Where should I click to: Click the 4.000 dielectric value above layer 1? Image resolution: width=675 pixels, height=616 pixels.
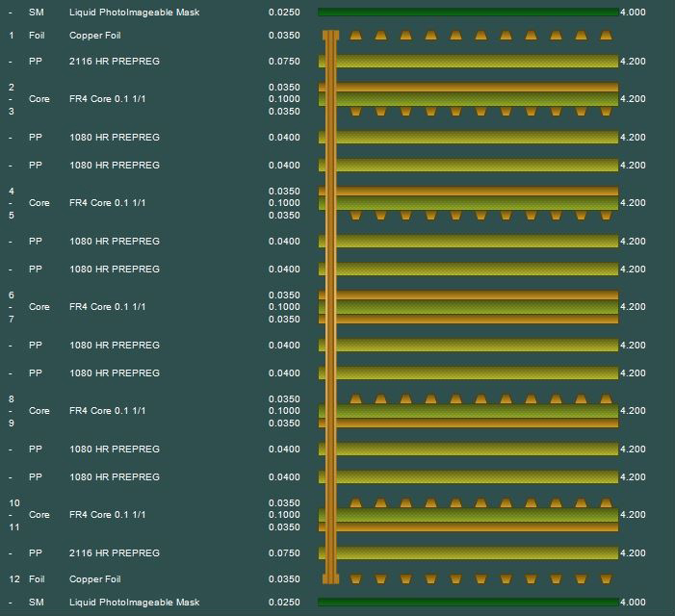(x=633, y=13)
